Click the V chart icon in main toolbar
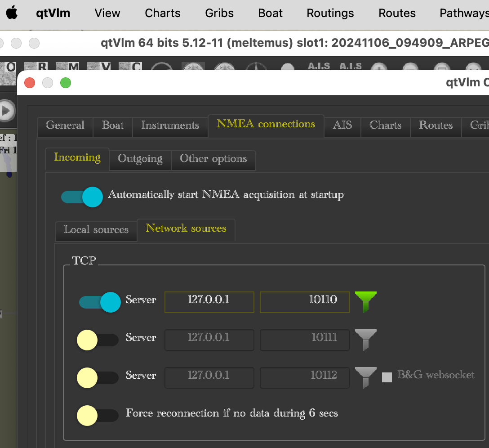Image resolution: width=489 pixels, height=448 pixels. pyautogui.click(x=99, y=66)
